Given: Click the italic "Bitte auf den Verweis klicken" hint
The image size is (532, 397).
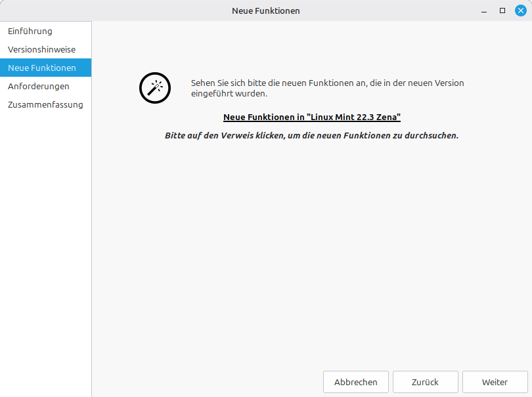Looking at the screenshot, I should [x=311, y=135].
